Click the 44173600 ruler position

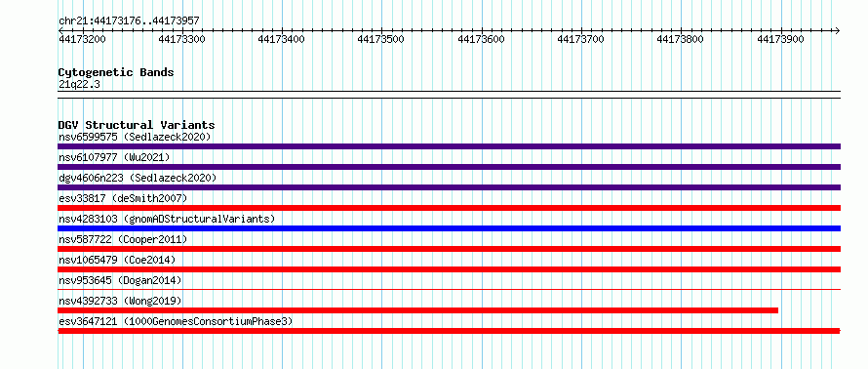pos(481,39)
